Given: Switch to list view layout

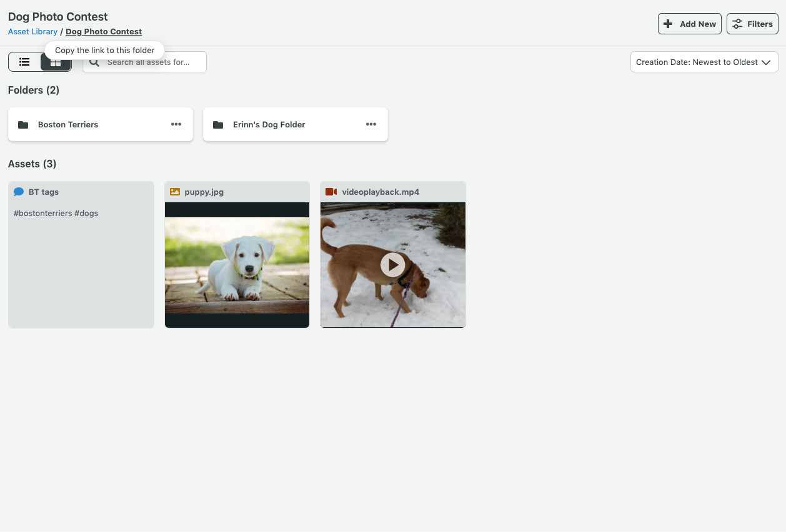Looking at the screenshot, I should (24, 62).
